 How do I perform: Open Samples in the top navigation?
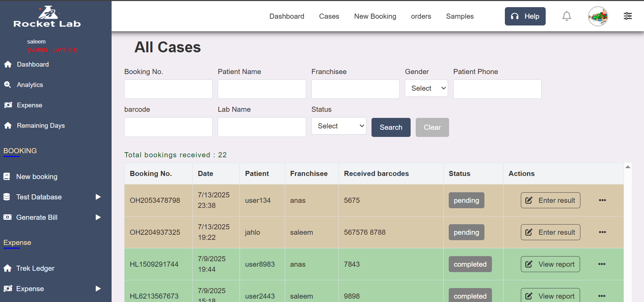tap(460, 16)
